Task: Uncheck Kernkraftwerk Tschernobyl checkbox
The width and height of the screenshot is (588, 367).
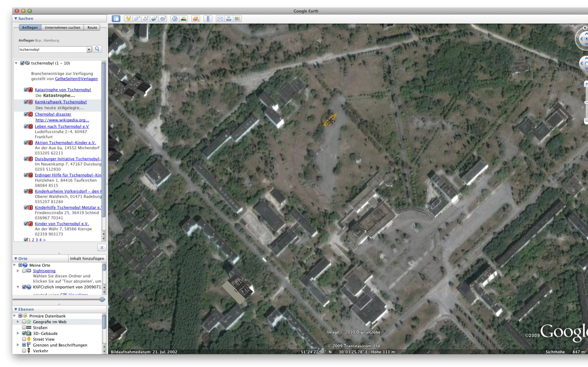Action: click(x=26, y=102)
